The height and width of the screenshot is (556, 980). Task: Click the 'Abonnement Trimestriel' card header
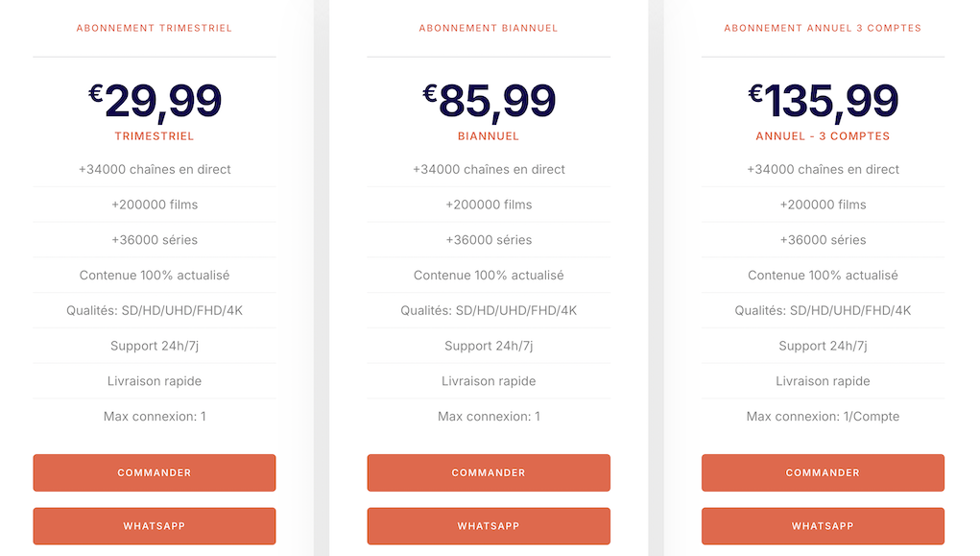[155, 28]
